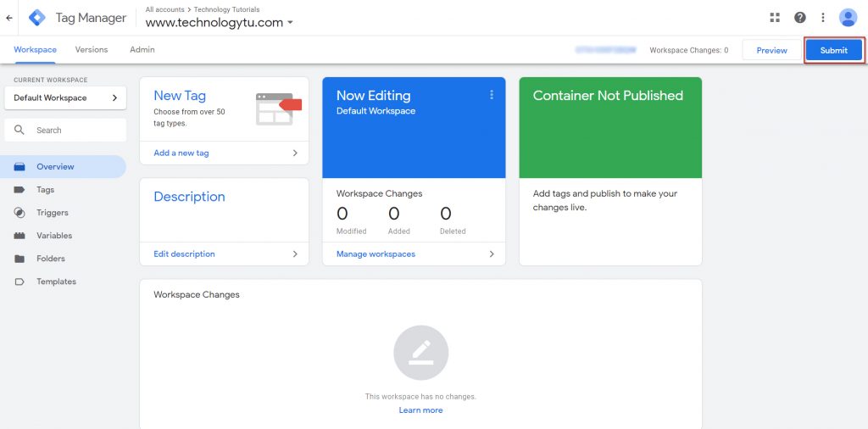Click the New Tag illustration graphic

pyautogui.click(x=278, y=109)
